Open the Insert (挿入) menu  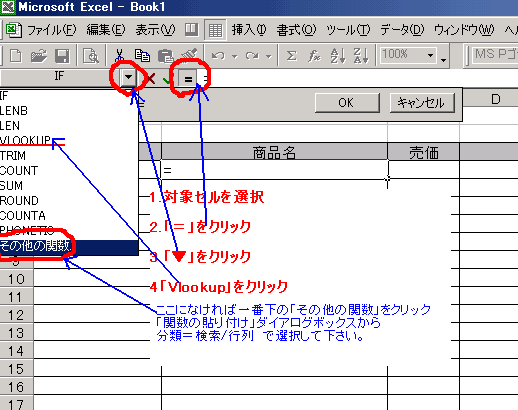(249, 30)
